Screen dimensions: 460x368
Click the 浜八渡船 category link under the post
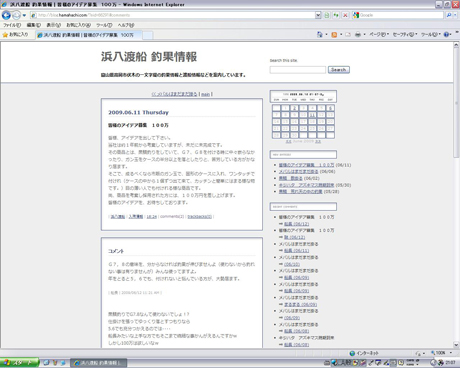click(118, 217)
